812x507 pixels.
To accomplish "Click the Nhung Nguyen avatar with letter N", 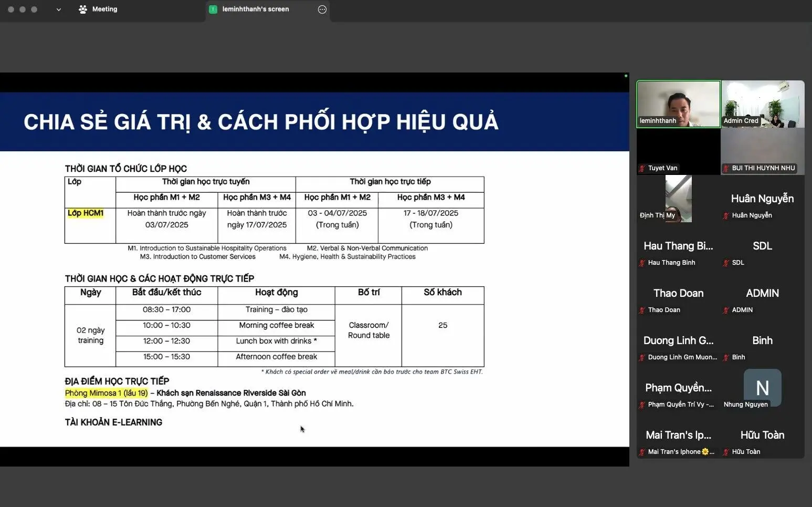I will (762, 388).
